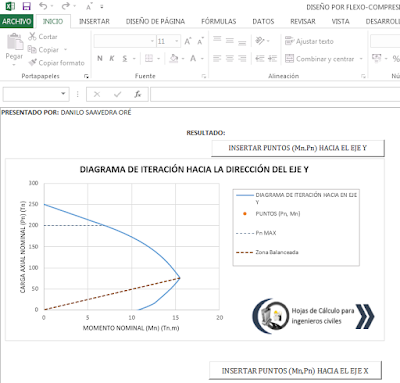The image size is (400, 383).
Task: Click Align Left icon
Action: (217, 59)
